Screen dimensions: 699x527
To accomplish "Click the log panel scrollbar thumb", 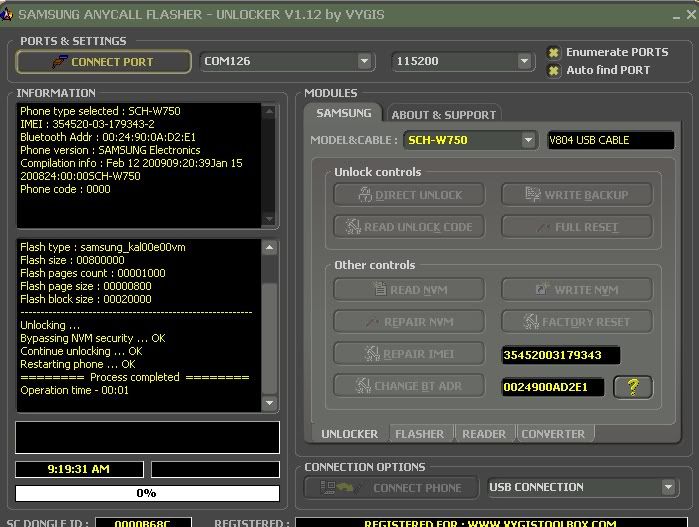I will pyautogui.click(x=270, y=338).
